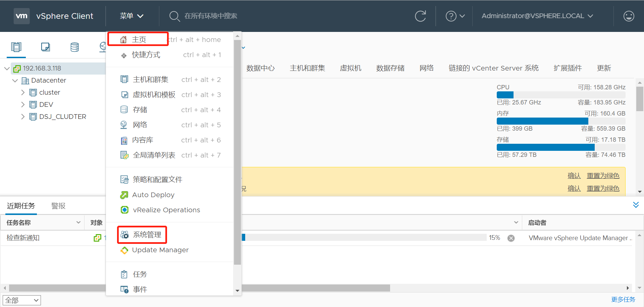This screenshot has height=307, width=644.
Task: Click the home icon in the menu
Action: coord(123,40)
